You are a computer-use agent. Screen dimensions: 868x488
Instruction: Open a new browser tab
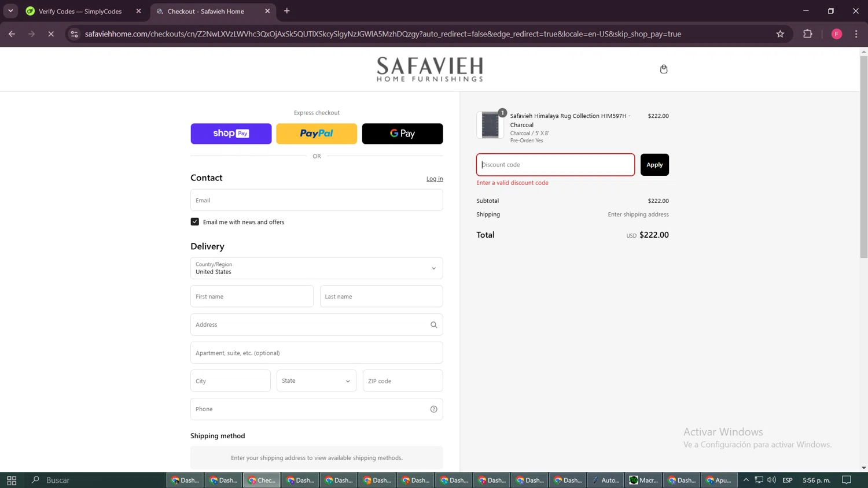(287, 11)
